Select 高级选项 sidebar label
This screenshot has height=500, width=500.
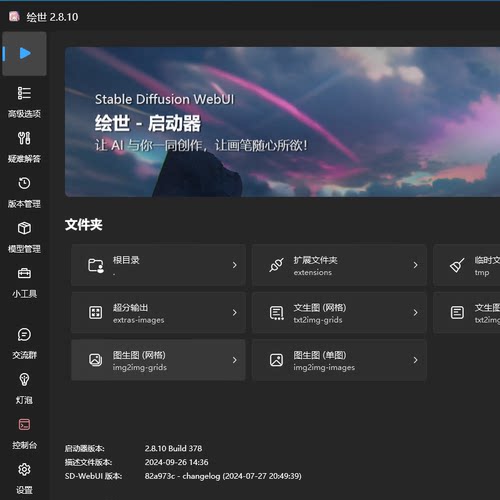click(x=24, y=114)
